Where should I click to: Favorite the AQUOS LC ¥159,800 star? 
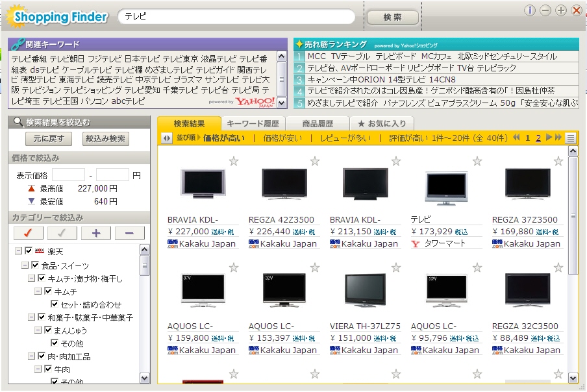click(234, 267)
